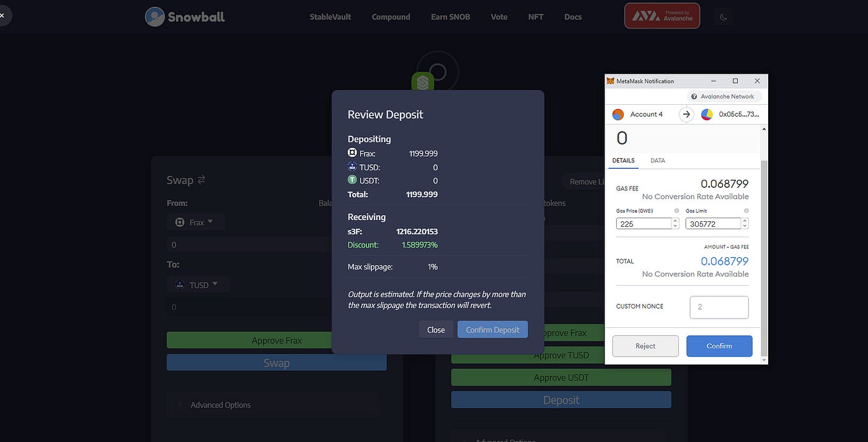Image resolution: width=868 pixels, height=442 pixels.
Task: Click the Account 4 label in MetaMask
Action: [647, 114]
